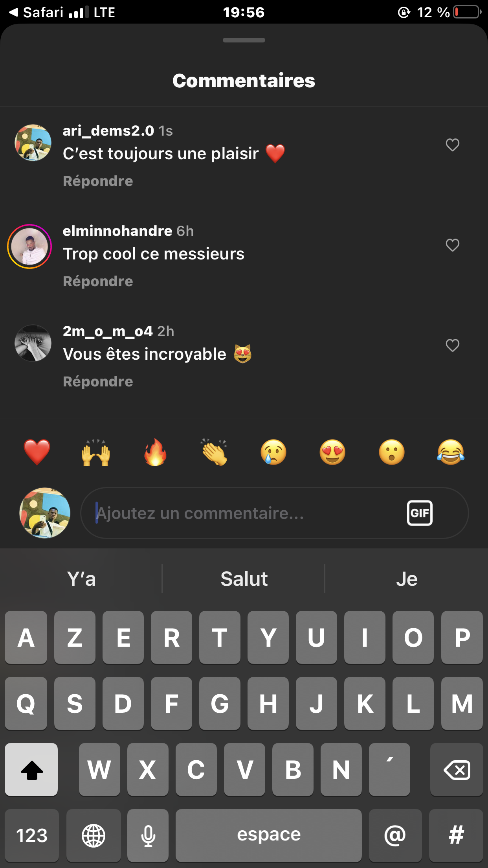Switch keyboard language with globe key
Viewport: 488px width, 868px height.
click(94, 835)
